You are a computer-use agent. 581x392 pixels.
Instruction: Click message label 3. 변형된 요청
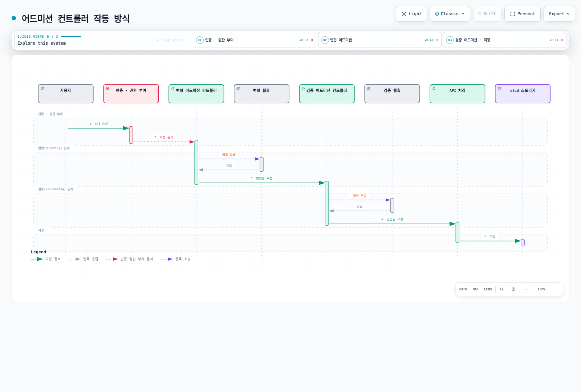tap(261, 178)
